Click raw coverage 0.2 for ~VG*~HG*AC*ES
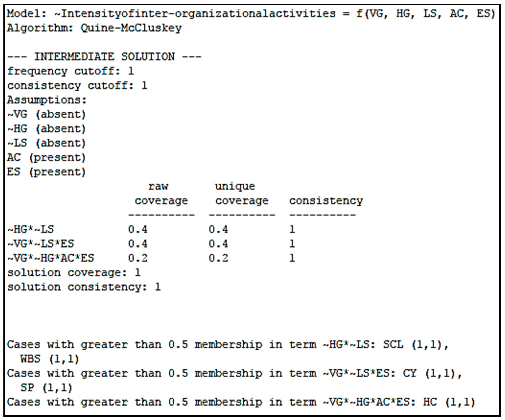This screenshot has width=505, height=420. (138, 258)
